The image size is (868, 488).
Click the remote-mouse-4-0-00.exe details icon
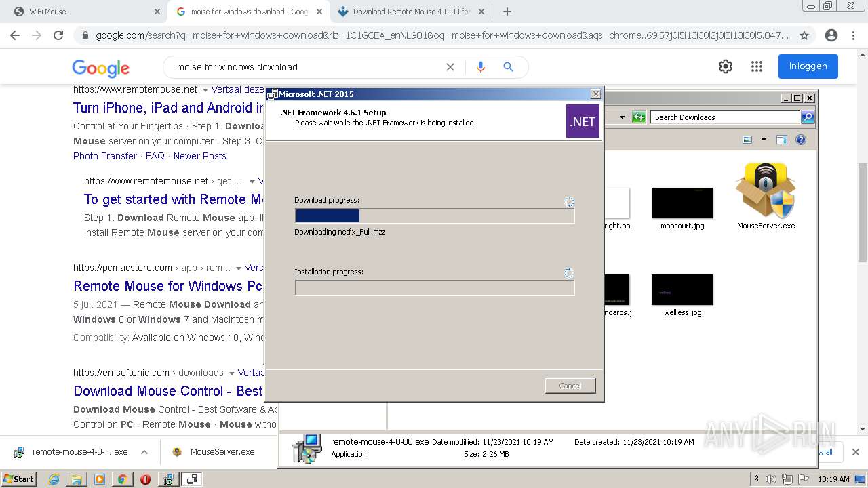point(307,448)
